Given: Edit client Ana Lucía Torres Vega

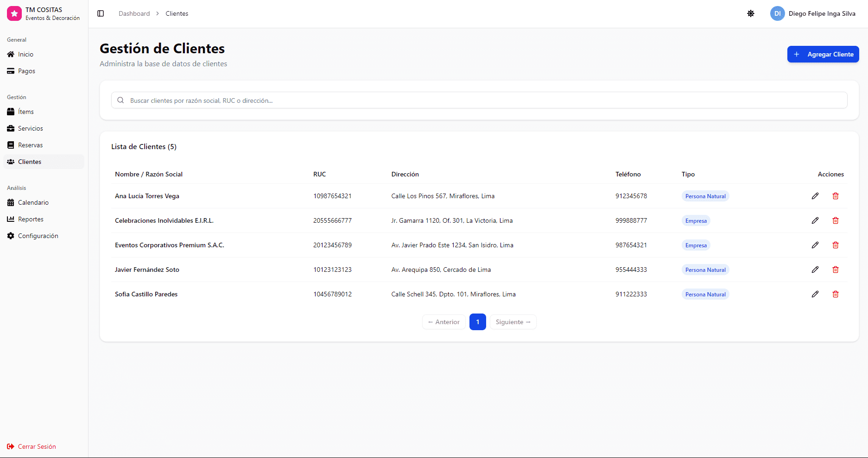Looking at the screenshot, I should click(815, 196).
